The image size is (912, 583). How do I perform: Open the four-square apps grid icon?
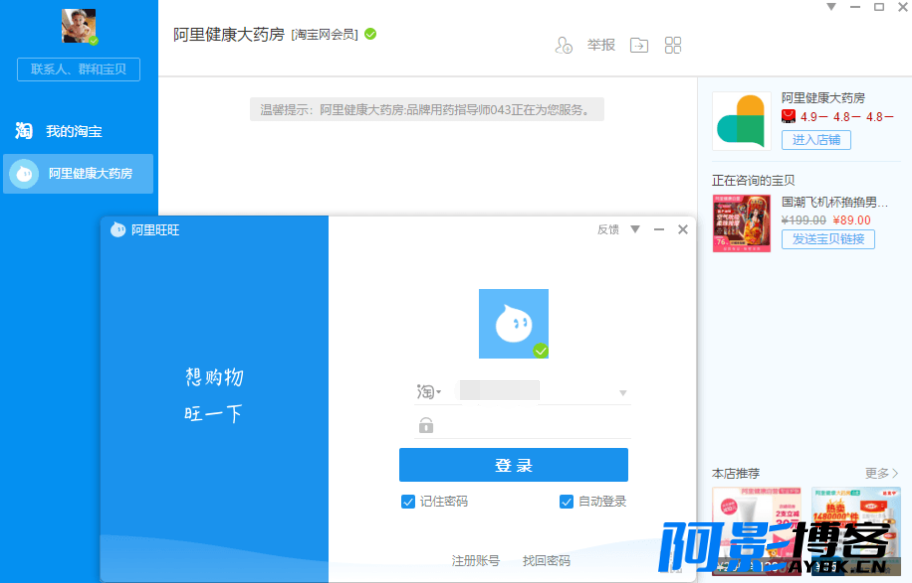[x=673, y=45]
